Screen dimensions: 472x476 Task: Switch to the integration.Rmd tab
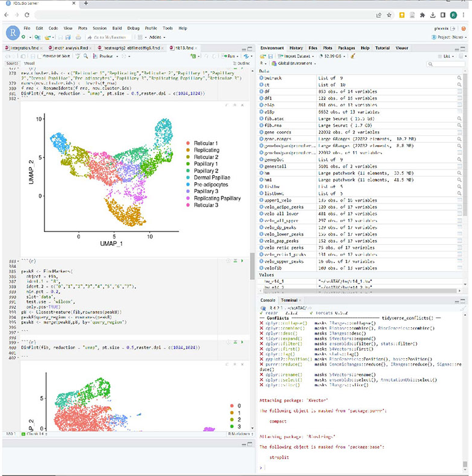pyautogui.click(x=24, y=48)
